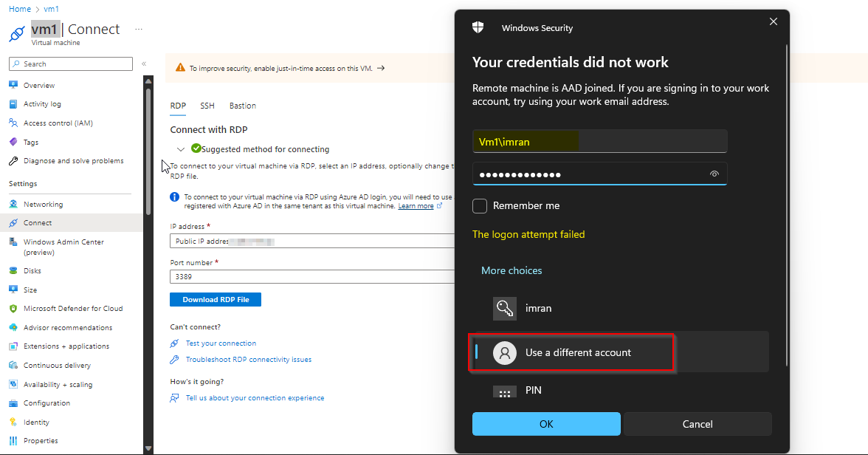Click the Availability + scaling icon
The width and height of the screenshot is (868, 455).
pyautogui.click(x=13, y=384)
